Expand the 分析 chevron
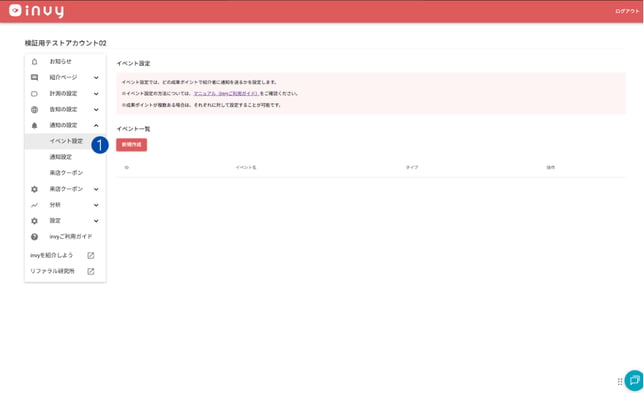The height and width of the screenshot is (393, 644). [96, 205]
